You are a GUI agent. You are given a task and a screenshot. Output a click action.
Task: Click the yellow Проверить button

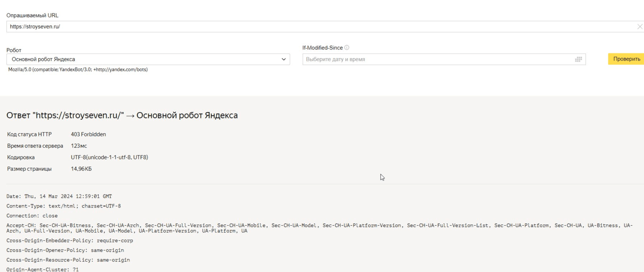coord(627,59)
